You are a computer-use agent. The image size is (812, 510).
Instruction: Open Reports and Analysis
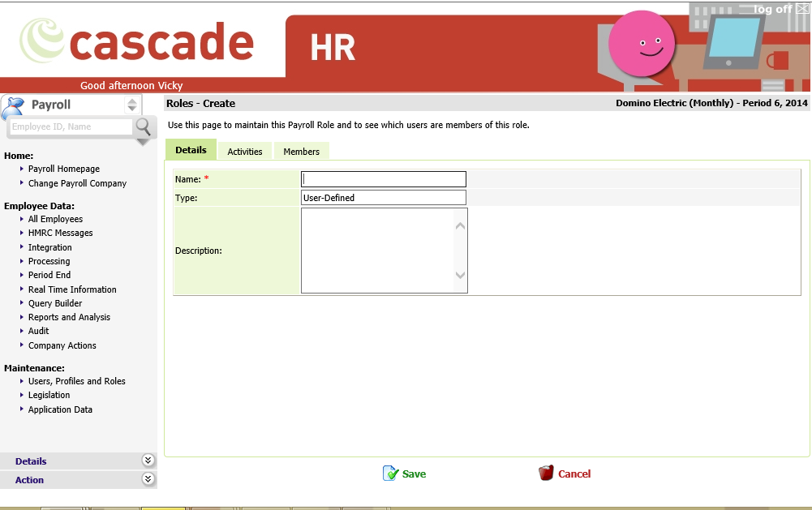pyautogui.click(x=69, y=317)
